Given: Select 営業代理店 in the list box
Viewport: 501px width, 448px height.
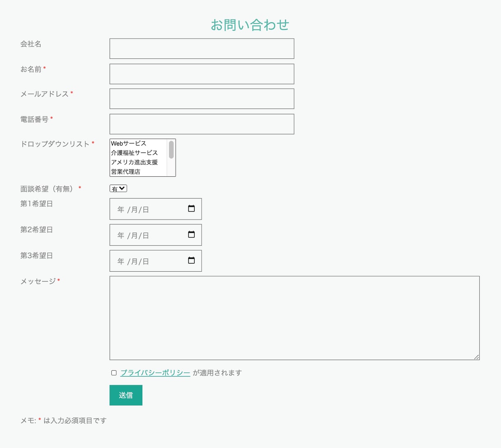Looking at the screenshot, I should [138, 172].
